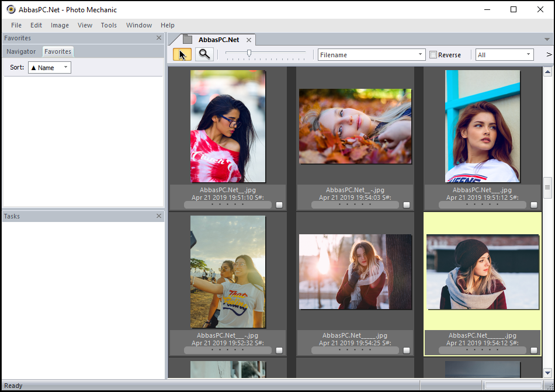Click filename label AbbasPC.Net___-.jpg
This screenshot has height=392, width=555.
(x=228, y=335)
